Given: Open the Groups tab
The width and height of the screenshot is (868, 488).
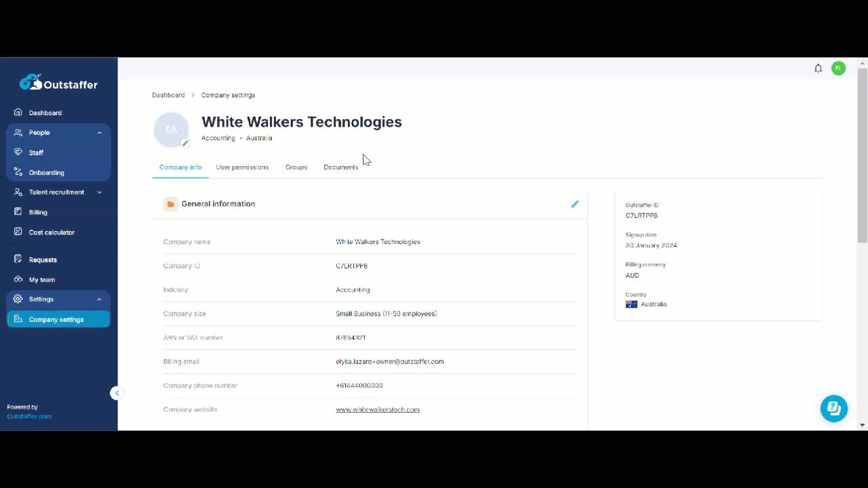Looking at the screenshot, I should pos(296,167).
